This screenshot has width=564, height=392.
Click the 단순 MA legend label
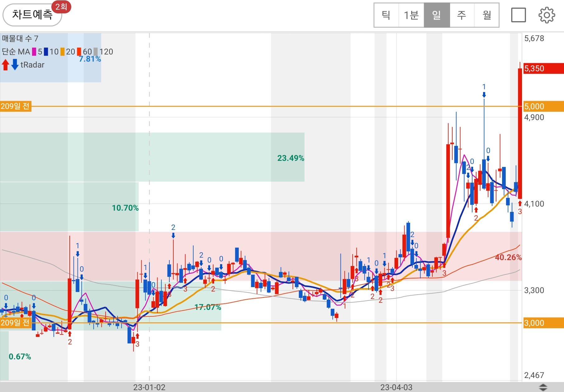16,52
